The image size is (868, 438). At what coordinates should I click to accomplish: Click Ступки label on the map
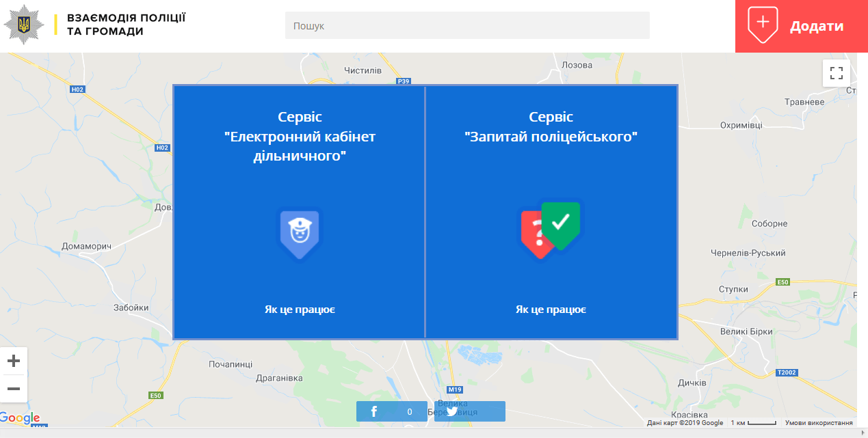733,289
